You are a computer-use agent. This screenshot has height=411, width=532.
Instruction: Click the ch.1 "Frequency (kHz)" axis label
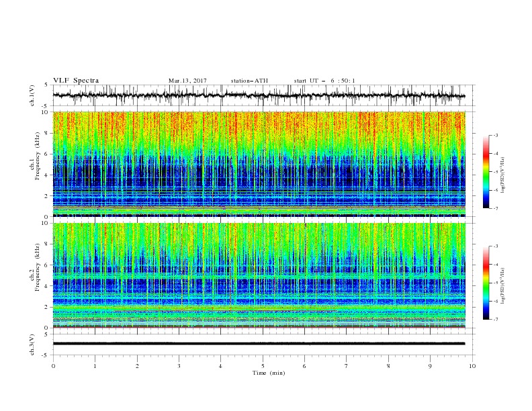coord(38,156)
